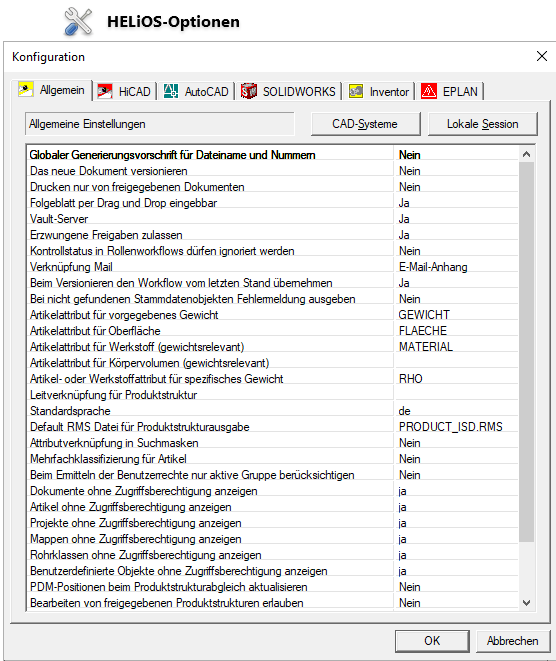Click the FLAECHE value
The image size is (556, 661).
coord(423,331)
